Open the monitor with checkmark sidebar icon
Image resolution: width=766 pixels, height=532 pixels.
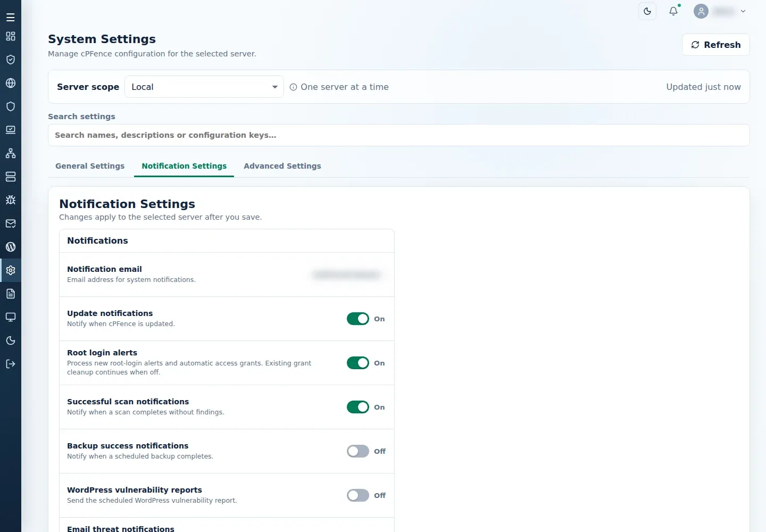[x=11, y=130]
